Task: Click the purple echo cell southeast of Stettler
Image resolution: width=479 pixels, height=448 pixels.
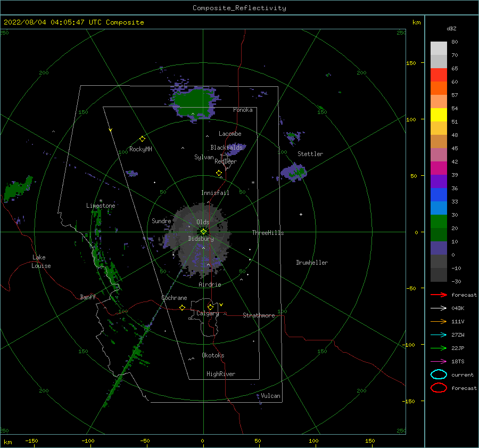Action: pyautogui.click(x=294, y=173)
